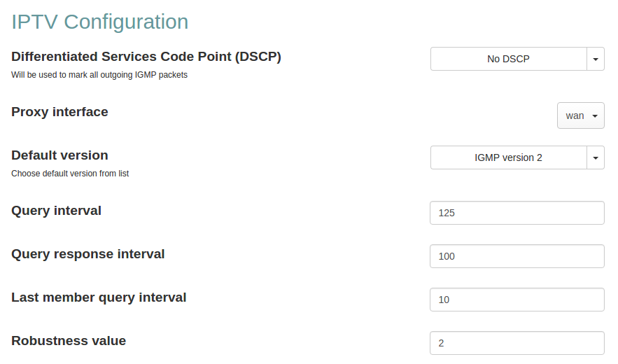The height and width of the screenshot is (364, 618).
Task: Click the Robustness value input field
Action: [517, 343]
